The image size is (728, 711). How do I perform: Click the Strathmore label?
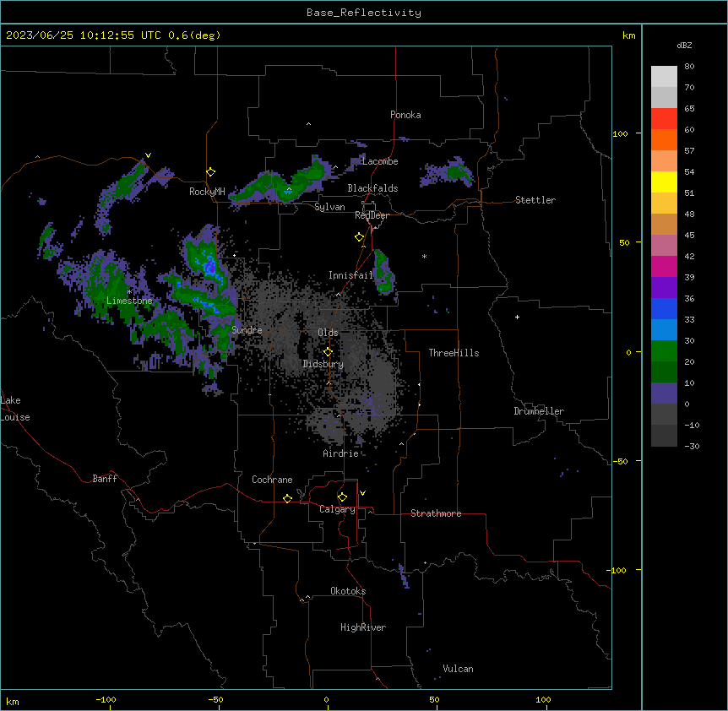coord(436,513)
